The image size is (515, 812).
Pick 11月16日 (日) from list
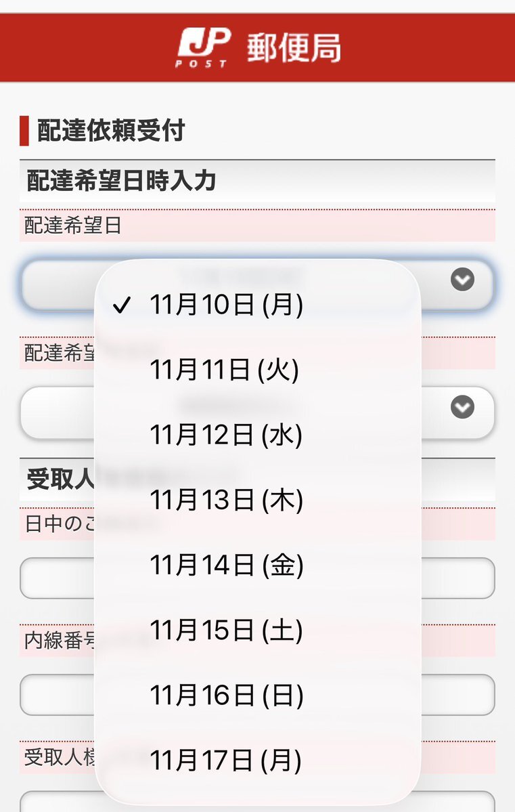(226, 696)
